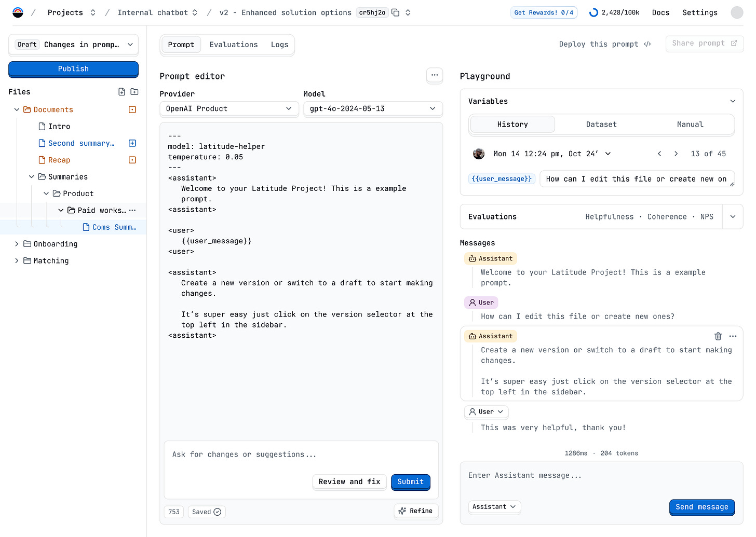Open the Internal chatbot switcher chevrons

click(195, 12)
